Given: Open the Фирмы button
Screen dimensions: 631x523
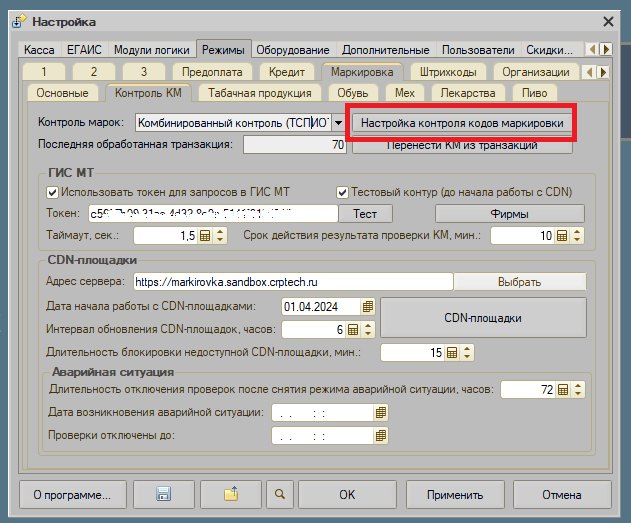Looking at the screenshot, I should 509,214.
